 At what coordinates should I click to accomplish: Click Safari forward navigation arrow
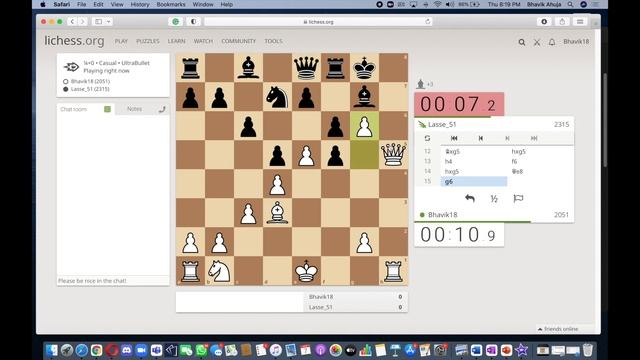tap(82, 22)
